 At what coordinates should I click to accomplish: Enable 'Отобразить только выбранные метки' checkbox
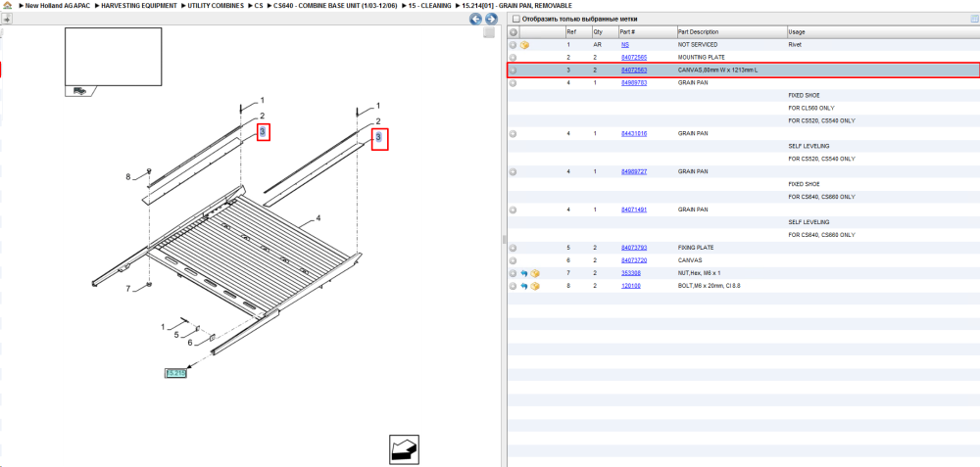pyautogui.click(x=515, y=20)
